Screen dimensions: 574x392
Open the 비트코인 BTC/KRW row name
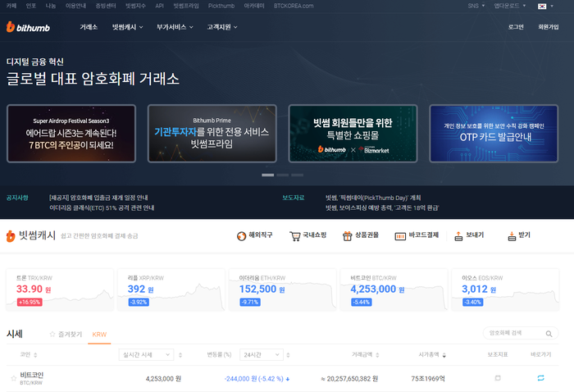coord(31,378)
